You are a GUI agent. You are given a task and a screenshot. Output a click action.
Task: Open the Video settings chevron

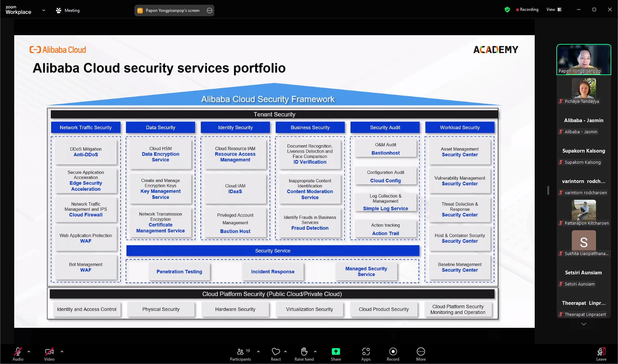pos(62,351)
